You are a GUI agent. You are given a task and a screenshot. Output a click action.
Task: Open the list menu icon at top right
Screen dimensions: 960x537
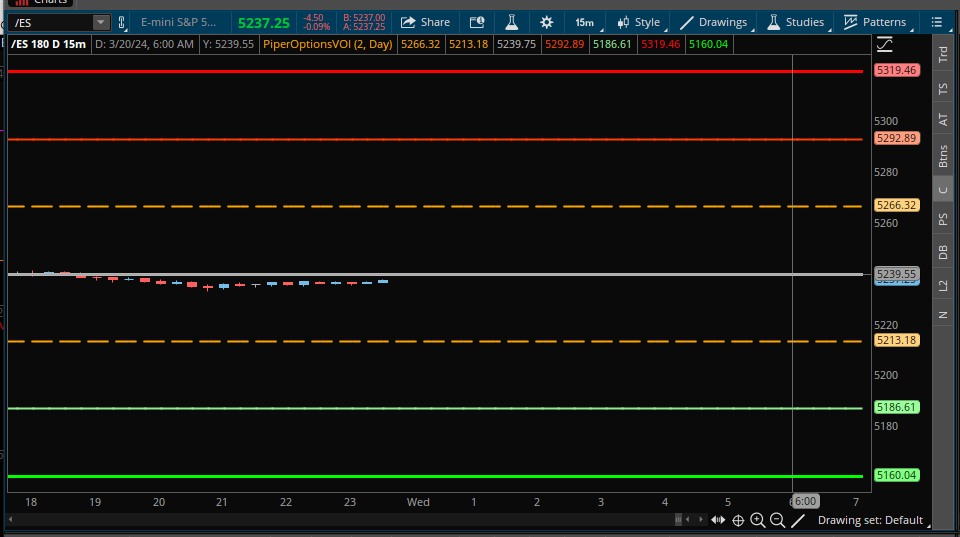pos(937,23)
